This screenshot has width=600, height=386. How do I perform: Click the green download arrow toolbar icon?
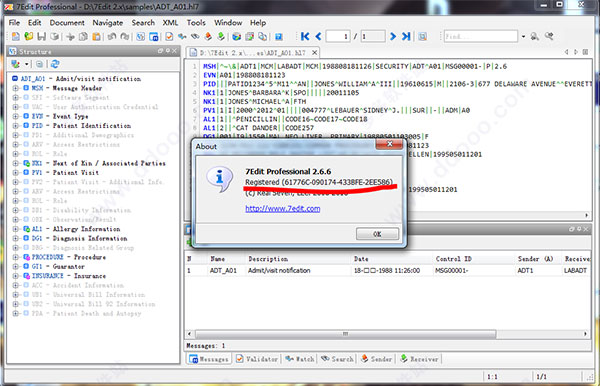tap(221, 36)
